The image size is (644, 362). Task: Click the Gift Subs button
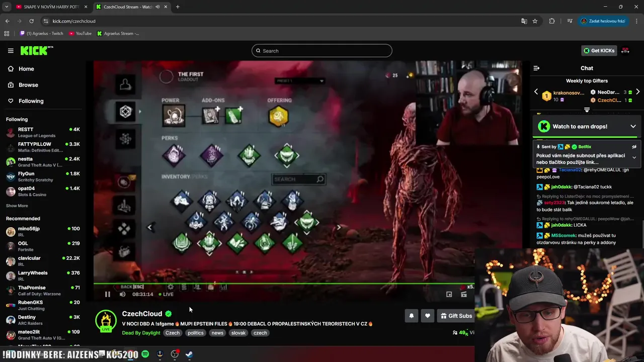pos(456,316)
